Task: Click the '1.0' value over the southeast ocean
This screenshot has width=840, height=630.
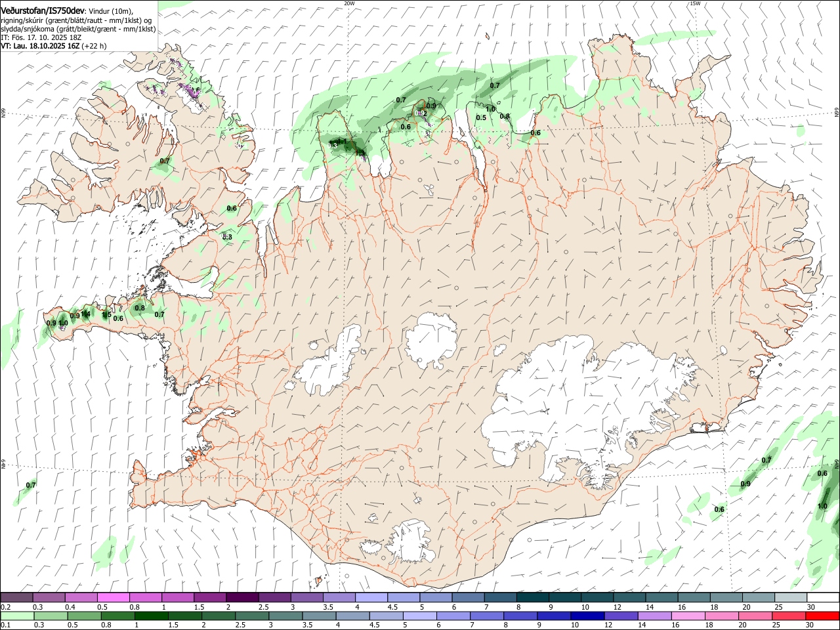Action: [822, 507]
